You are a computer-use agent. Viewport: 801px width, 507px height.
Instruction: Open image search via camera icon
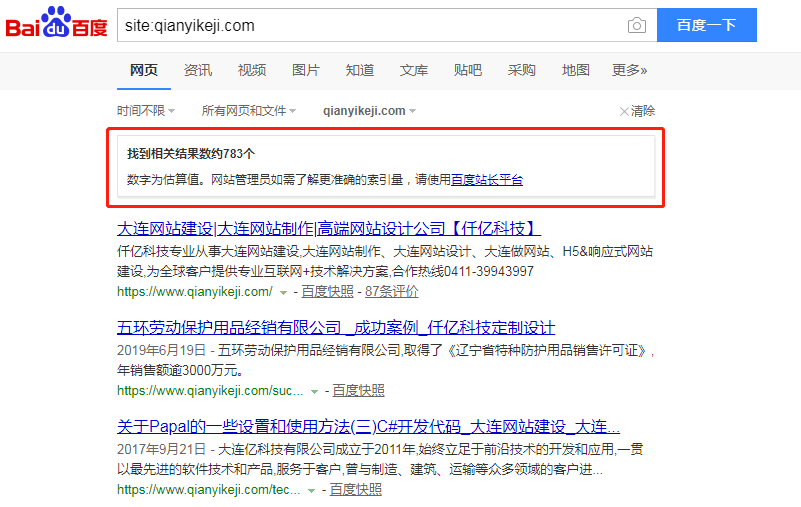pyautogui.click(x=636, y=25)
